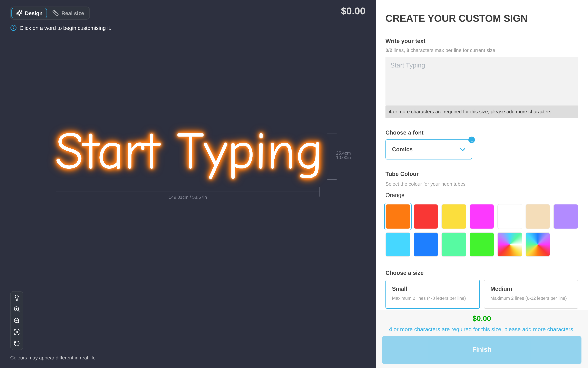Choose the bright green tube colour
The image size is (588, 368).
482,244
